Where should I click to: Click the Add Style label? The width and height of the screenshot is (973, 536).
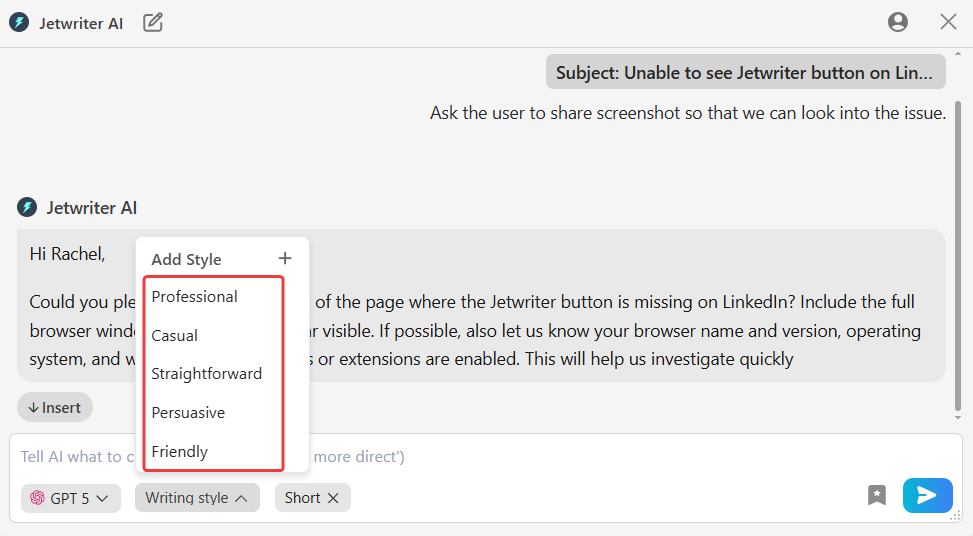[x=186, y=259]
